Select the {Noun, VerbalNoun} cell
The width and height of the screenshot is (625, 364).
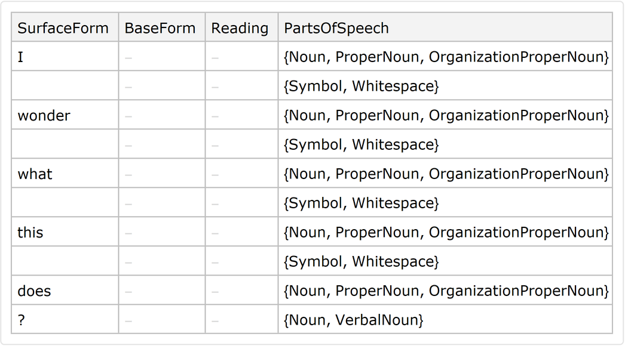tap(354, 320)
